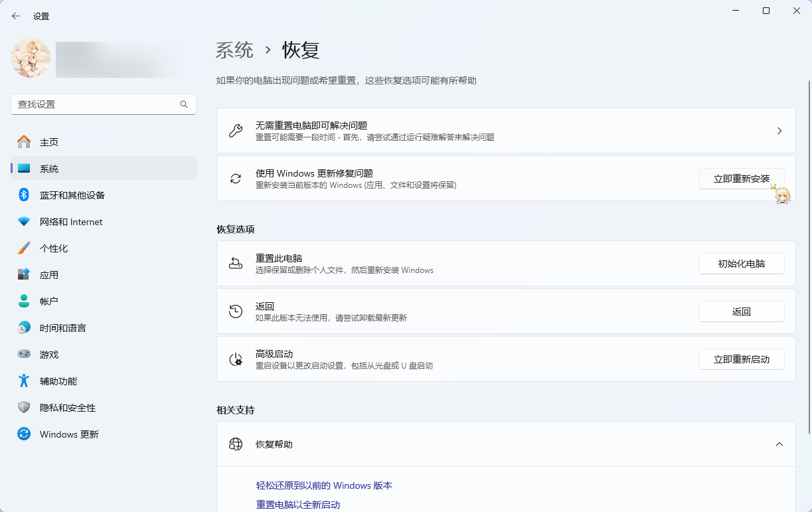
Task: Click the 网络和 Internet Wi-Fi icon
Action: (x=24, y=222)
